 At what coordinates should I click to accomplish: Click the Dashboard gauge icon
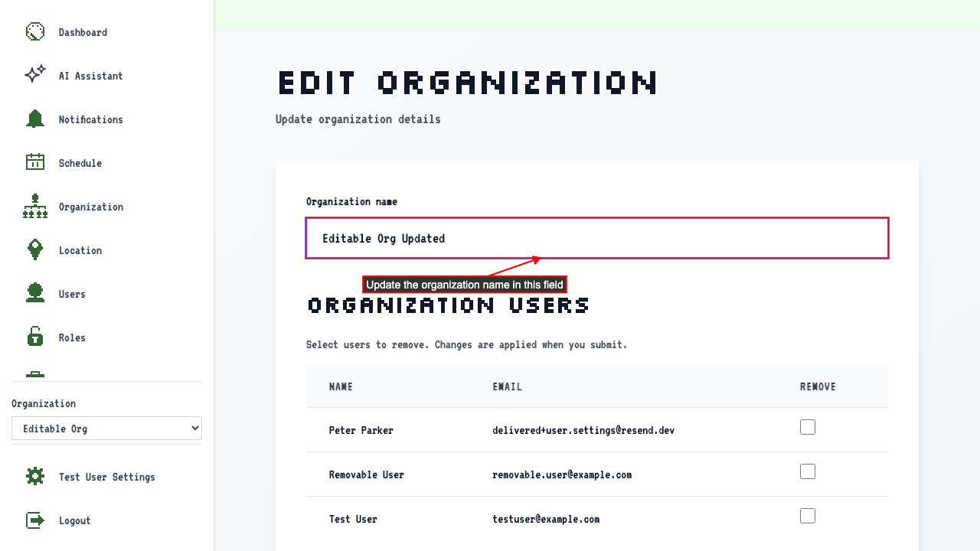tap(35, 32)
